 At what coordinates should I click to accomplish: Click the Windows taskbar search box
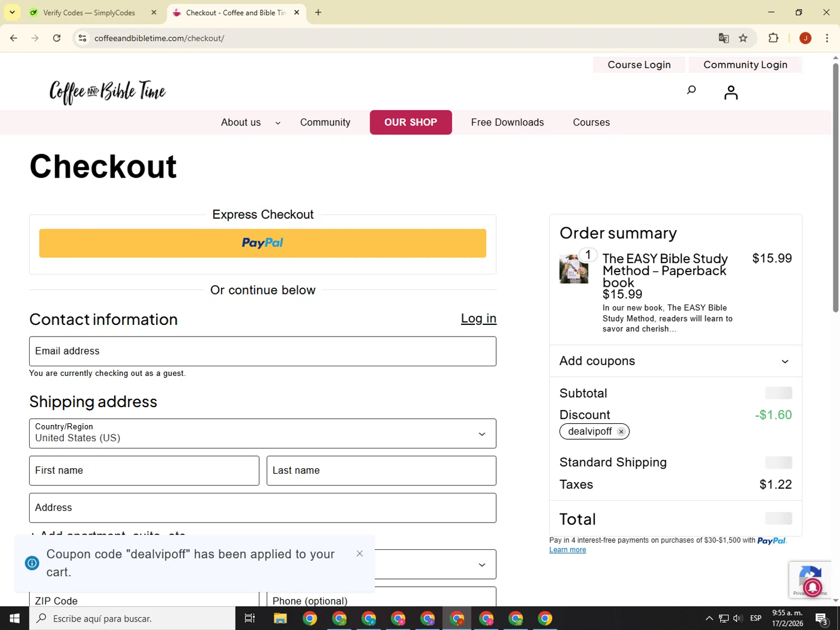(132, 618)
